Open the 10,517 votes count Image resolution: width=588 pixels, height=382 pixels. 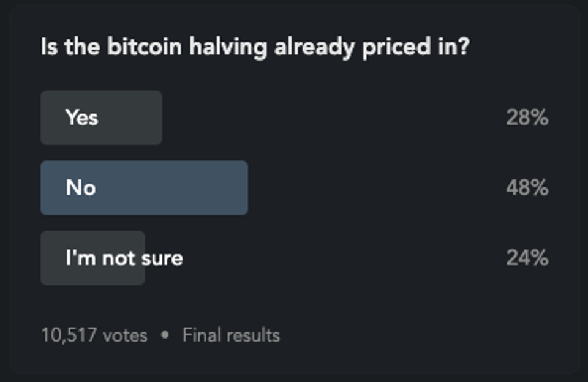[94, 335]
